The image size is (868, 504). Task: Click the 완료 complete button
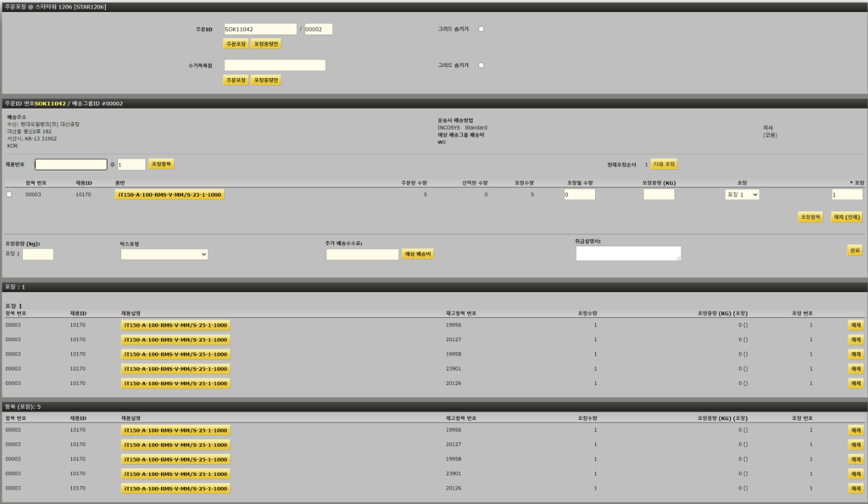[854, 250]
